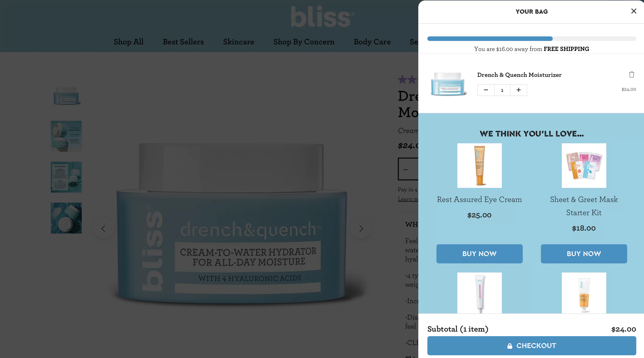Click the close icon on the bag modal
Screen dimensions: 644x358
click(x=634, y=11)
